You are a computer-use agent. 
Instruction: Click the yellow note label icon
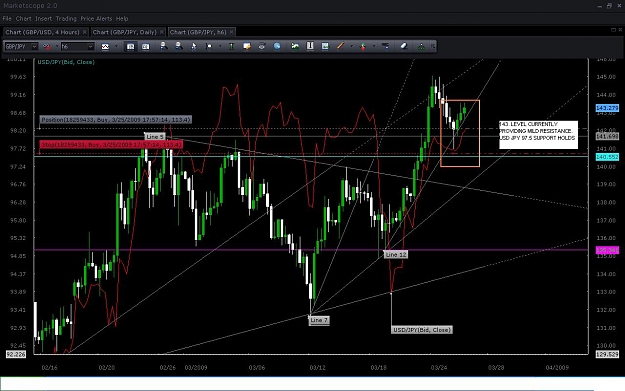247,47
